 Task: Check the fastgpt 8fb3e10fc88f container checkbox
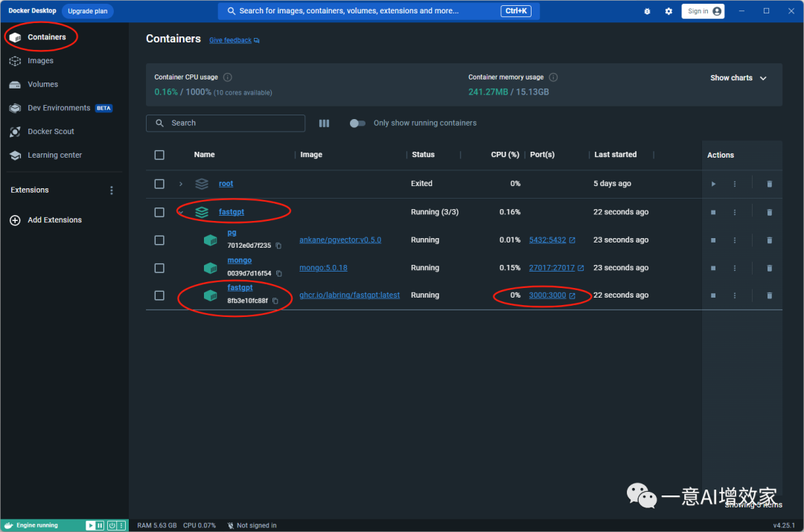(159, 295)
